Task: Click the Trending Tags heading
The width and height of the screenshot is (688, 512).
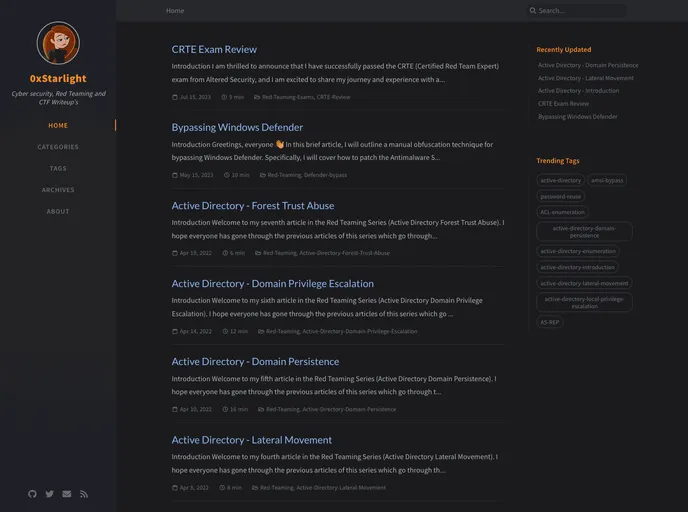Action: click(558, 161)
